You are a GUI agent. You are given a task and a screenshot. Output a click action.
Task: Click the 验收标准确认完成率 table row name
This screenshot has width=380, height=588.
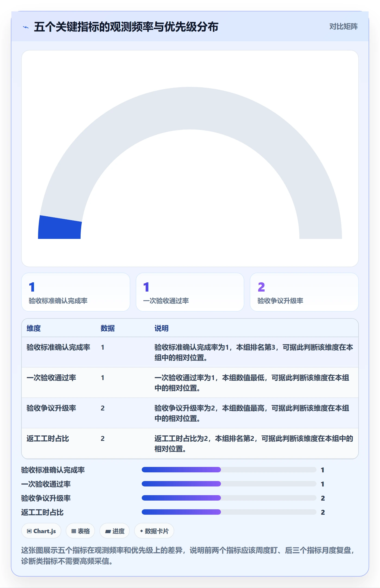58,347
